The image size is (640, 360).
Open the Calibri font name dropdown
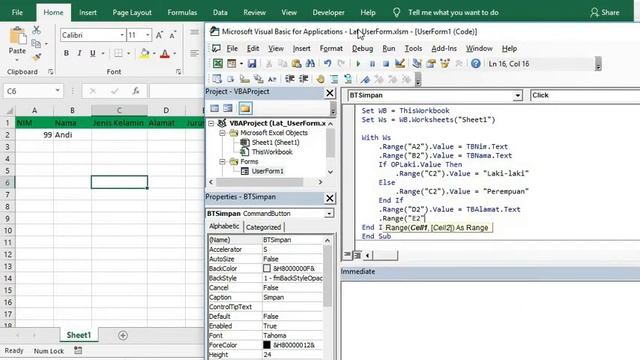pyautogui.click(x=122, y=35)
